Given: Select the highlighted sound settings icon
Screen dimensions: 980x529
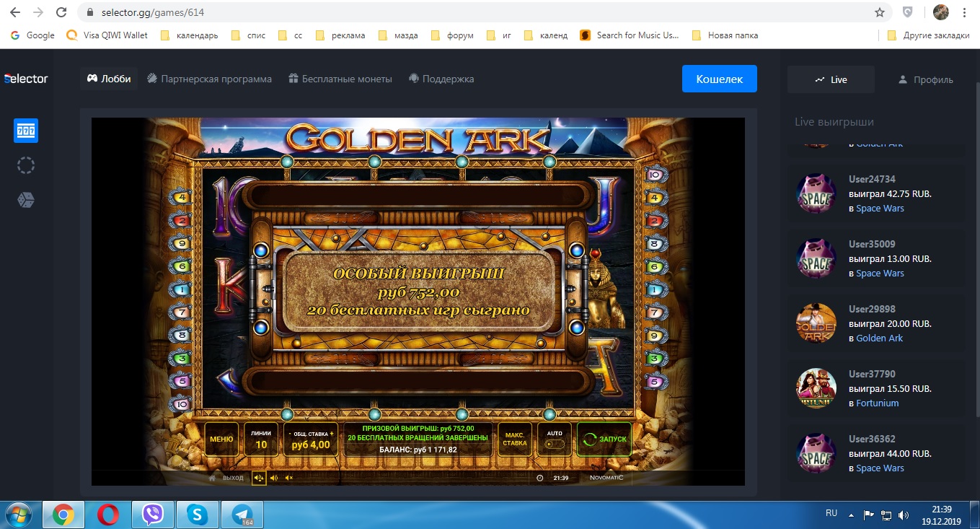Looking at the screenshot, I should 258,478.
